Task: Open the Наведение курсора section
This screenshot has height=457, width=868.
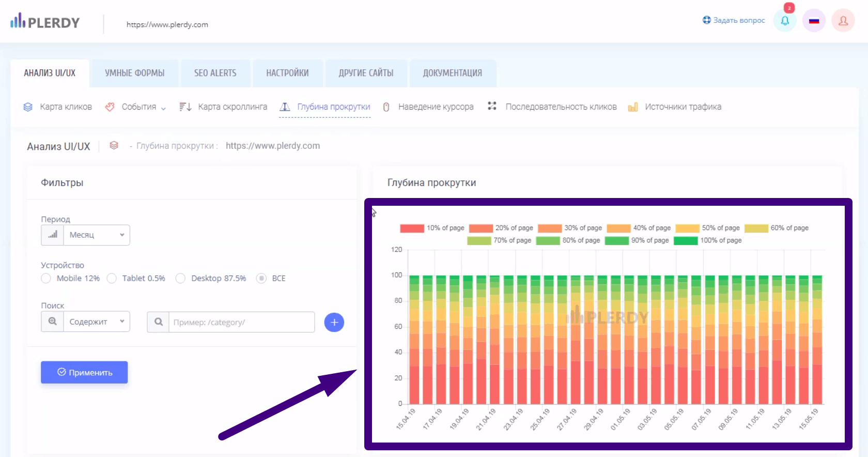Action: click(x=436, y=107)
